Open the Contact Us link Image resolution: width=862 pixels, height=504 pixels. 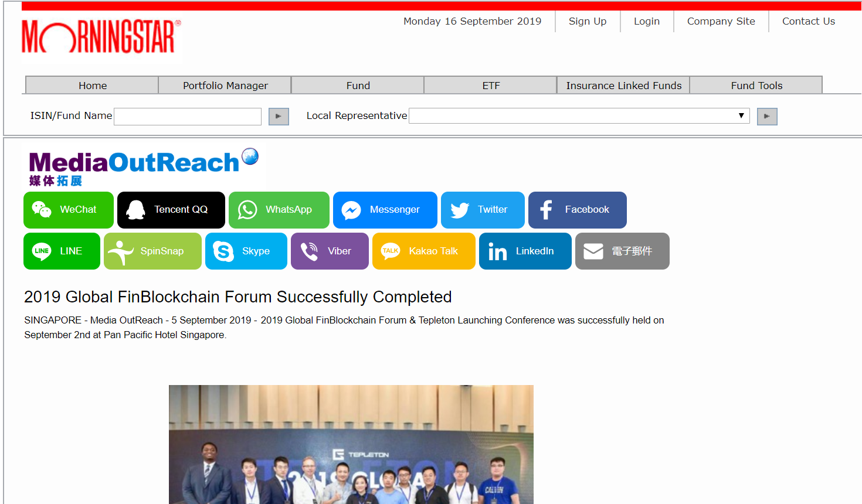click(x=808, y=21)
